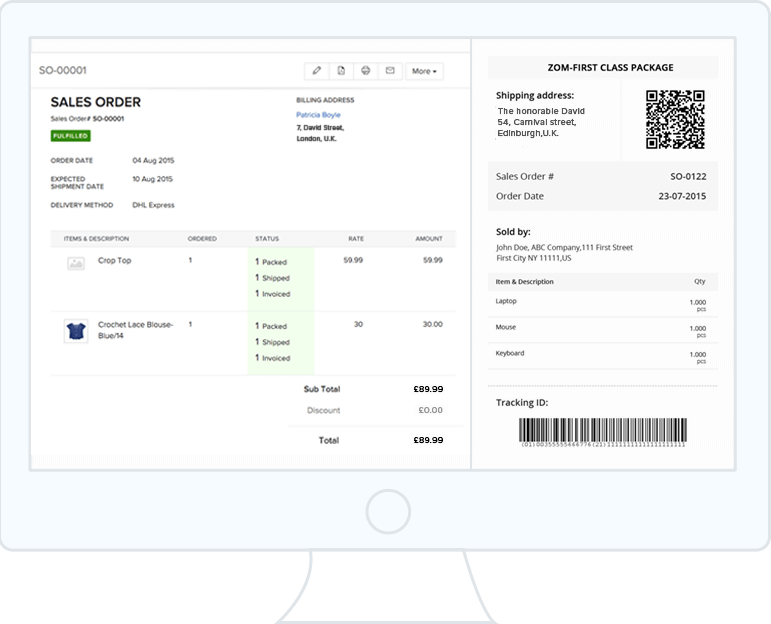This screenshot has width=771, height=624.
Task: Click the 04 Aug 2015 order date
Action: coord(153,160)
